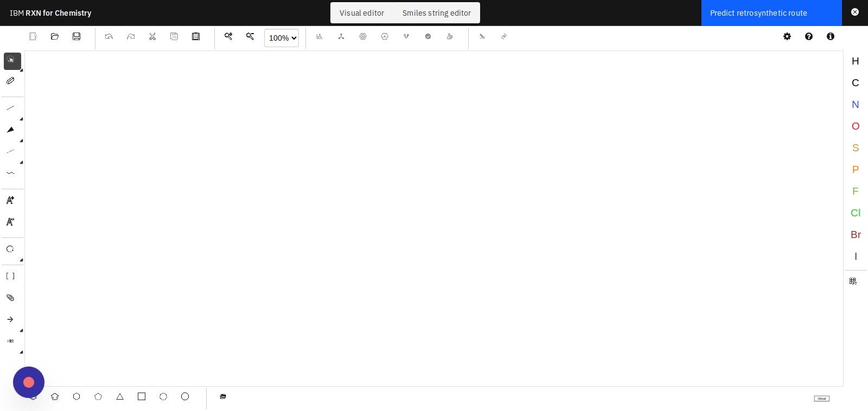Select the Cyclohexane ring template

click(x=76, y=396)
